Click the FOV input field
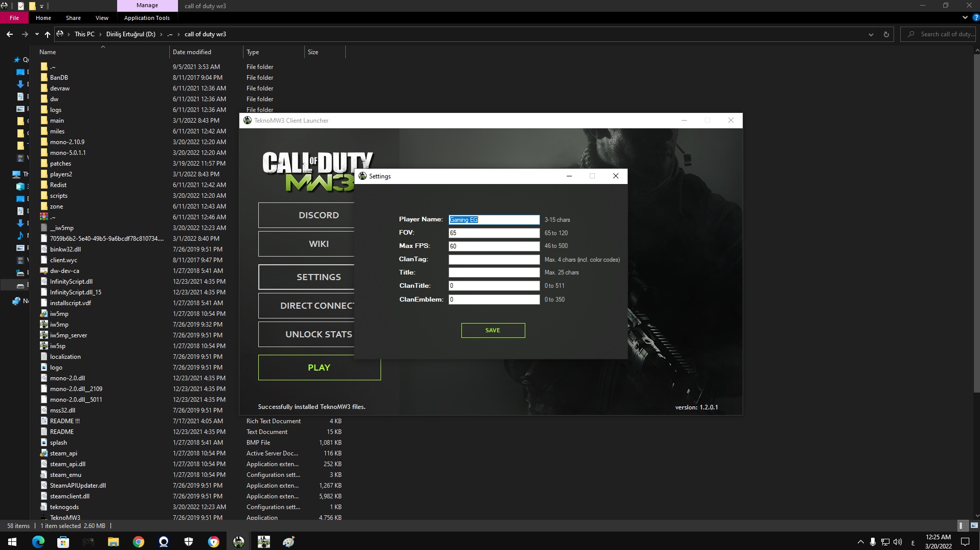 tap(494, 233)
